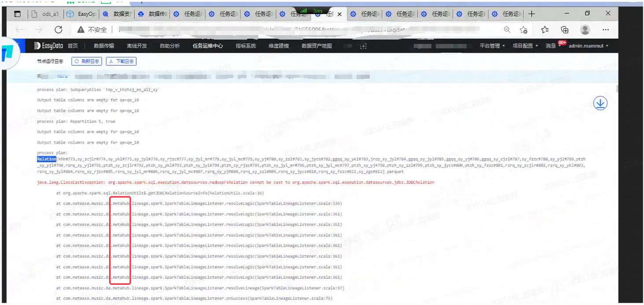Viewport: 644px width, 305px height.
Task: Open 消息 notifications with 99+ badge
Action: tap(551, 45)
